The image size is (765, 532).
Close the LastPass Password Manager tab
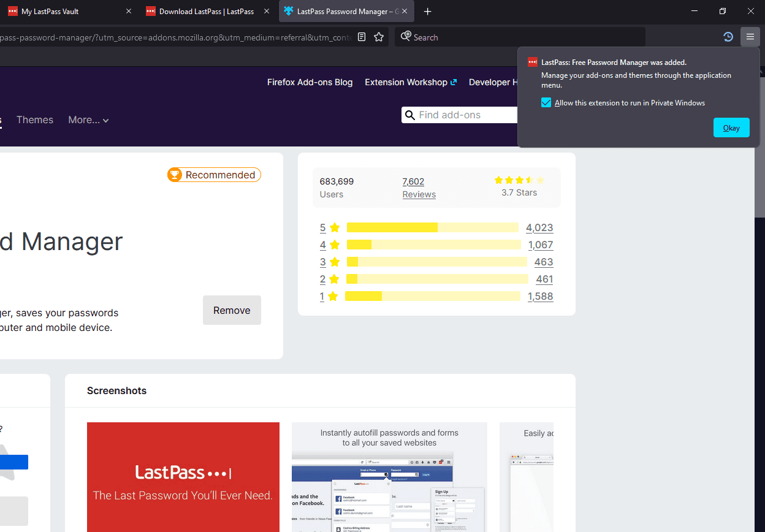point(405,12)
